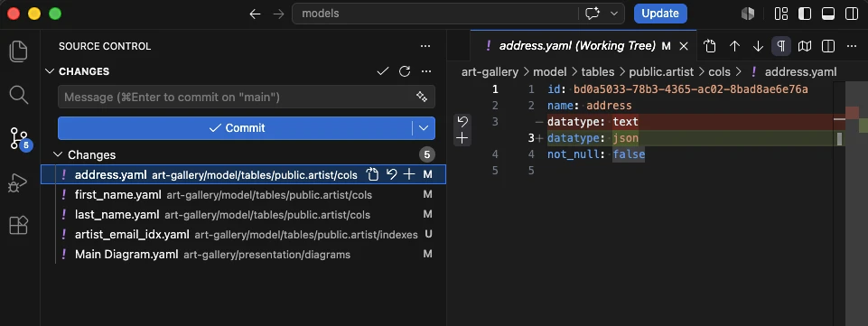
Task: Click the map icon in editor toolbar
Action: [x=805, y=46]
